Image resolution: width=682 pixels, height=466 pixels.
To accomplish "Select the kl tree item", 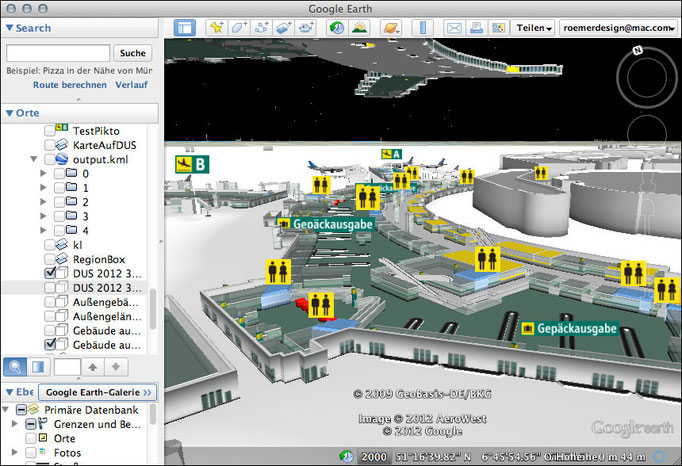I will 77,245.
